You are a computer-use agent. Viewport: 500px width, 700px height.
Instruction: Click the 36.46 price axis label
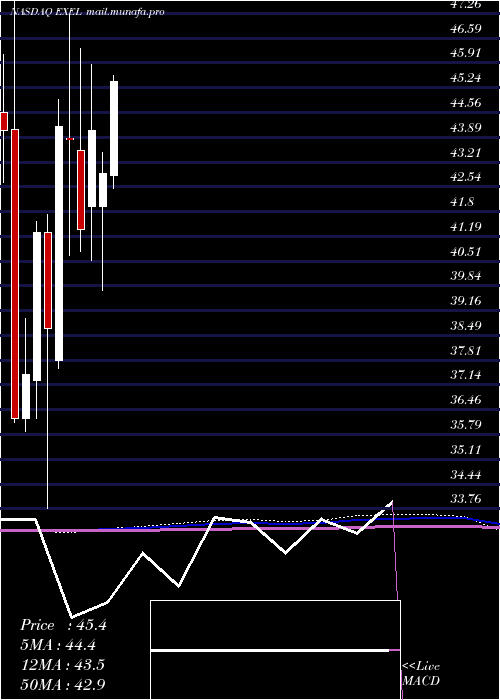pyautogui.click(x=466, y=400)
